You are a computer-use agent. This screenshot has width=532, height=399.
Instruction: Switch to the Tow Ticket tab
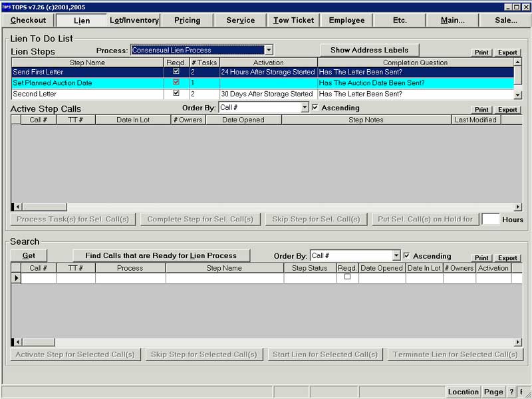293,21
